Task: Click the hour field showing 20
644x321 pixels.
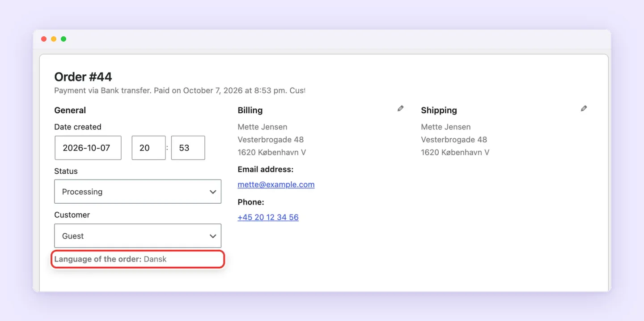Action: pyautogui.click(x=148, y=148)
